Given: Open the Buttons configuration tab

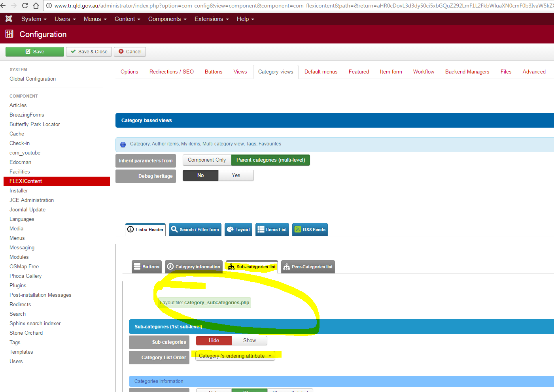Looking at the screenshot, I should click(x=214, y=72).
